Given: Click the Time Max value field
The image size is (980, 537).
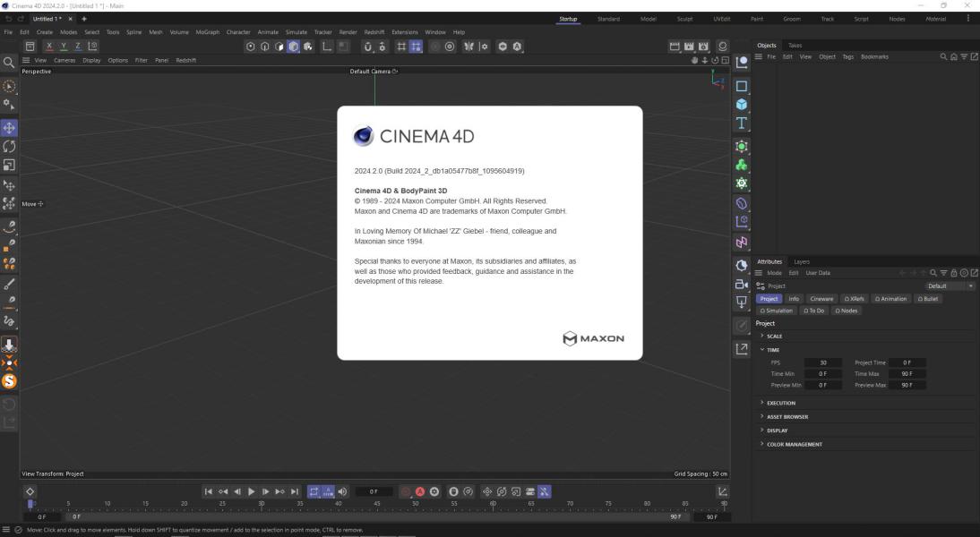Looking at the screenshot, I should pos(907,374).
